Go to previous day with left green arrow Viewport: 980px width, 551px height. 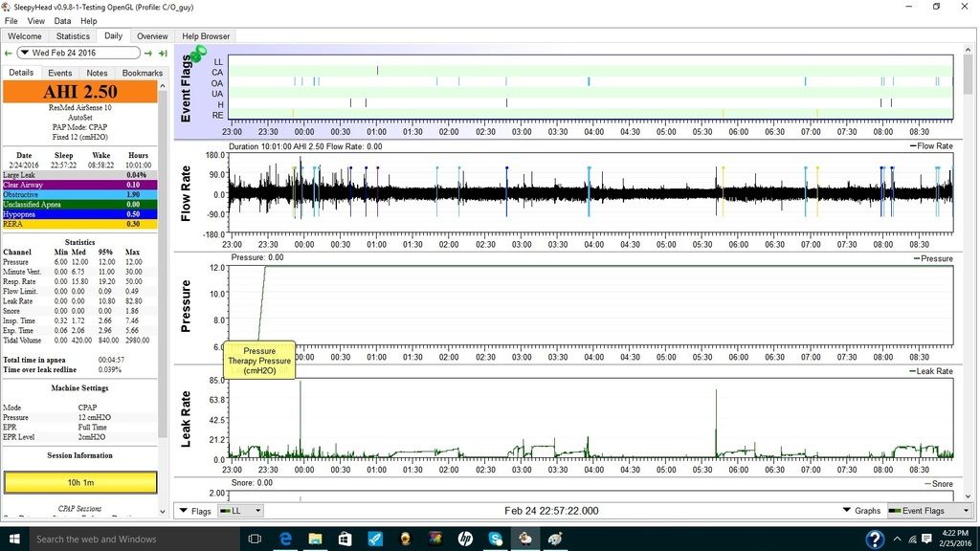(8, 54)
